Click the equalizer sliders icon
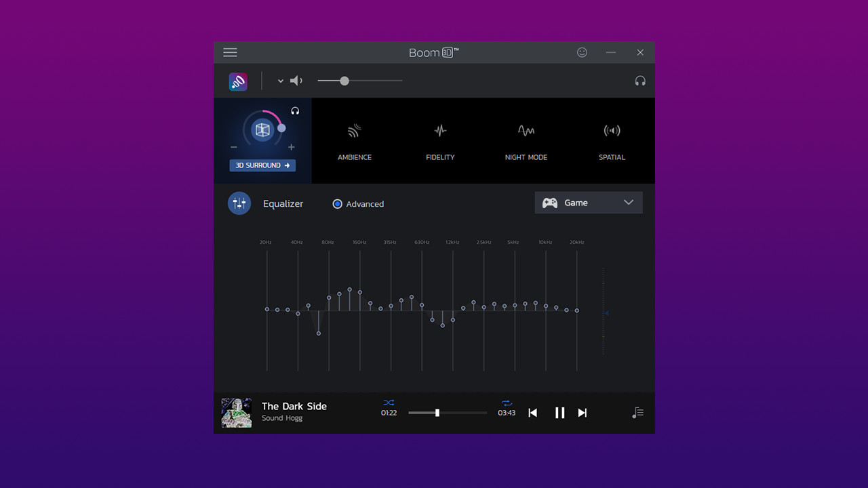 (x=239, y=203)
